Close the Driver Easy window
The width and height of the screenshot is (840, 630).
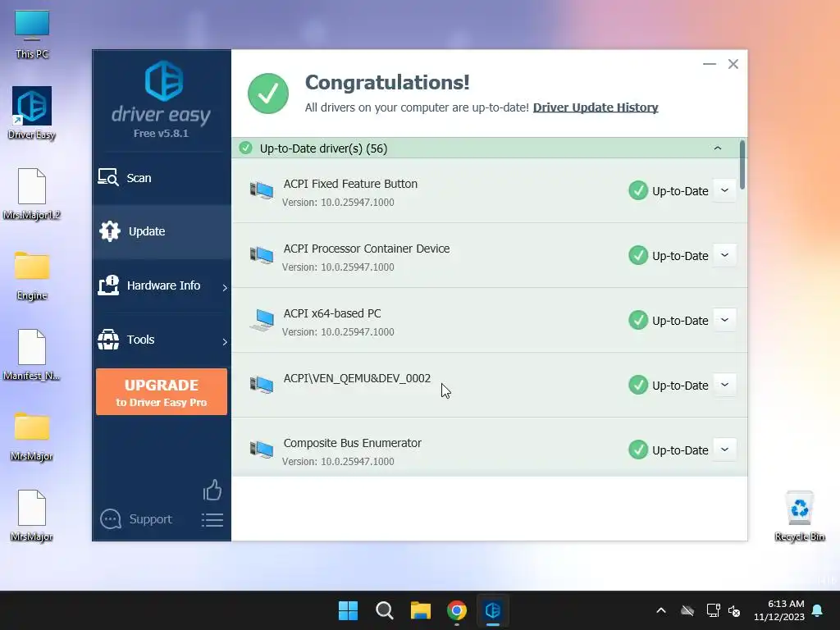coord(733,64)
